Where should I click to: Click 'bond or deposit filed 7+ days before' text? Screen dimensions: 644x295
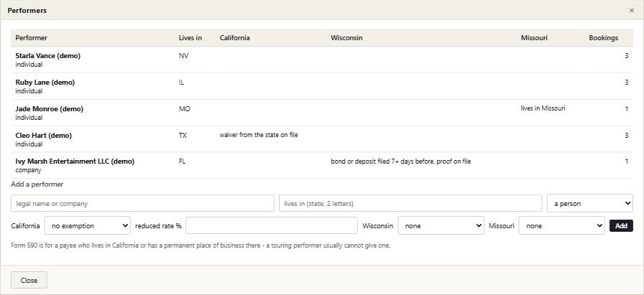[383, 161]
